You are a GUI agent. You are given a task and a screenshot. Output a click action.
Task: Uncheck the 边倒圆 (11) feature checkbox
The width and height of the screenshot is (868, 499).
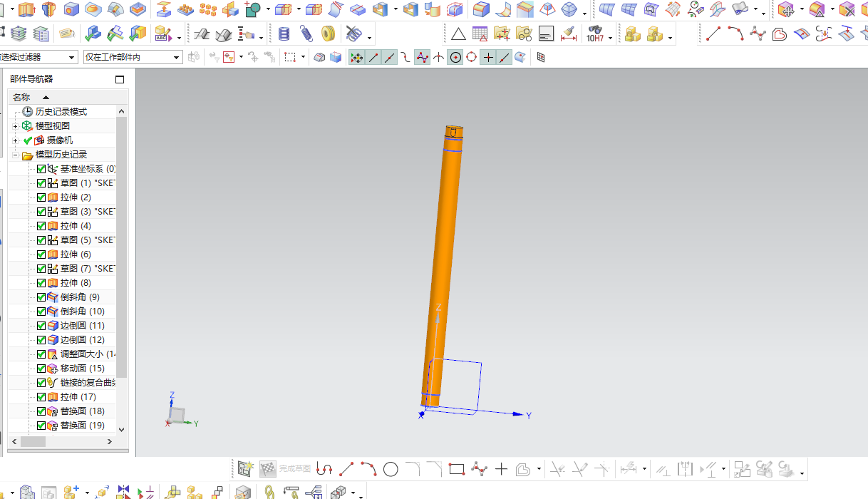(41, 326)
